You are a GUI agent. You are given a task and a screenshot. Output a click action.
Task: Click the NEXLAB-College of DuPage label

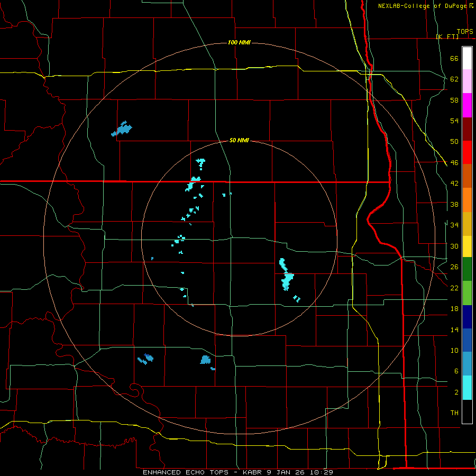(x=422, y=6)
